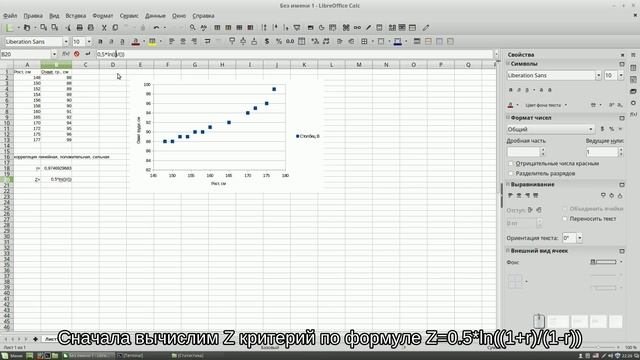Open text orientation angle dropdown
The width and height of the screenshot is (640, 360).
(x=580, y=238)
